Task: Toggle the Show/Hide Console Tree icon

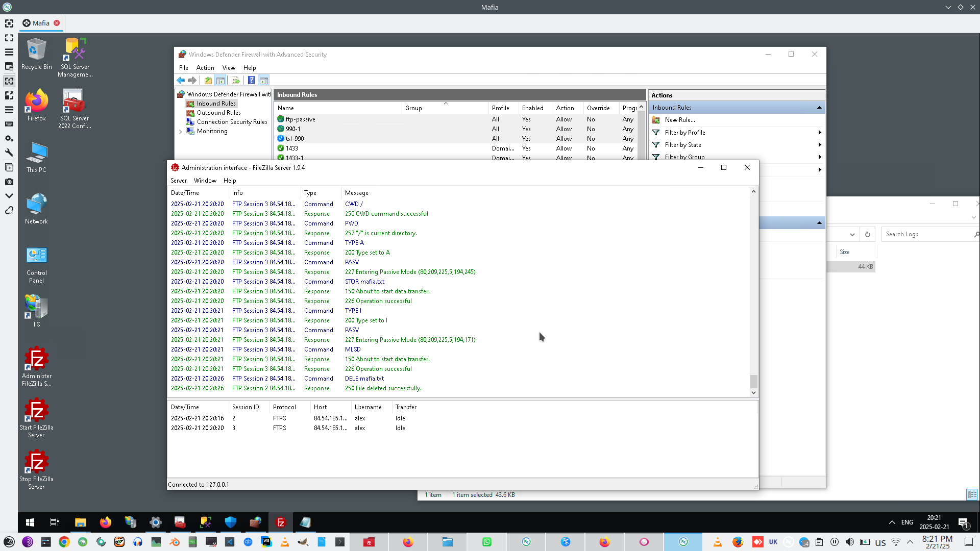Action: (220, 81)
